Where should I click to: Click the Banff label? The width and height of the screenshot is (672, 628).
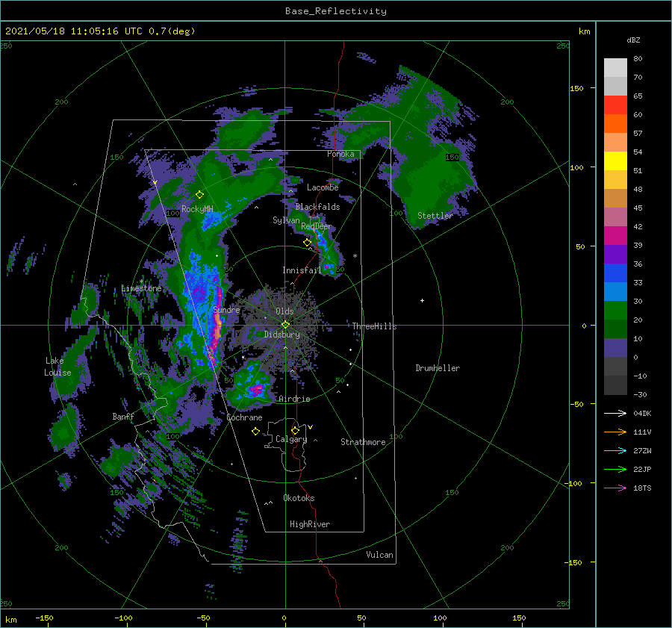[123, 417]
